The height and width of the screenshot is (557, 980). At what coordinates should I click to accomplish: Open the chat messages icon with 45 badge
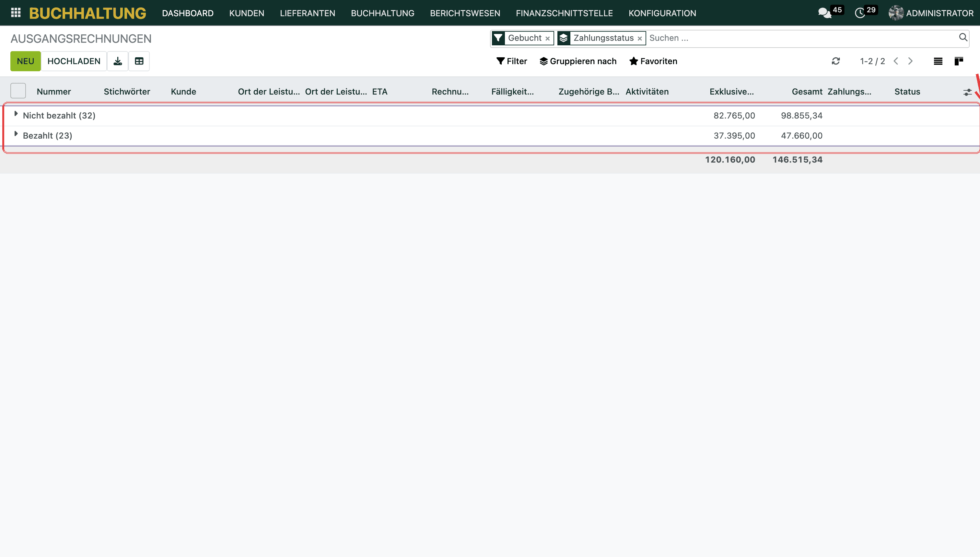[x=824, y=13]
